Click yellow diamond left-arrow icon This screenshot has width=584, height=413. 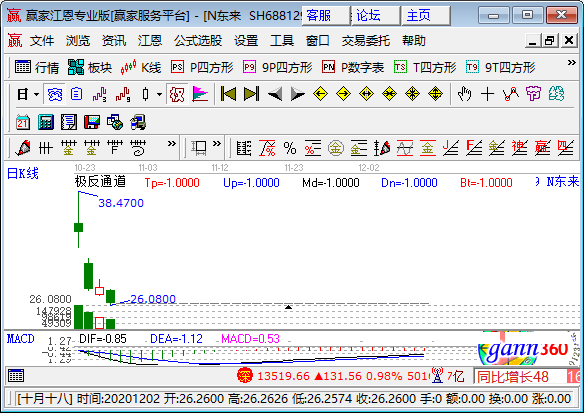320,94
